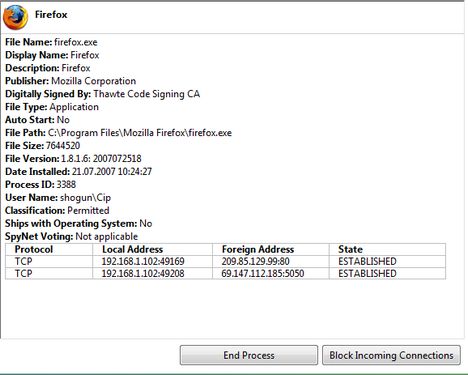Select foreign address 69.147.112.185:5050 cell

pyautogui.click(x=271, y=273)
